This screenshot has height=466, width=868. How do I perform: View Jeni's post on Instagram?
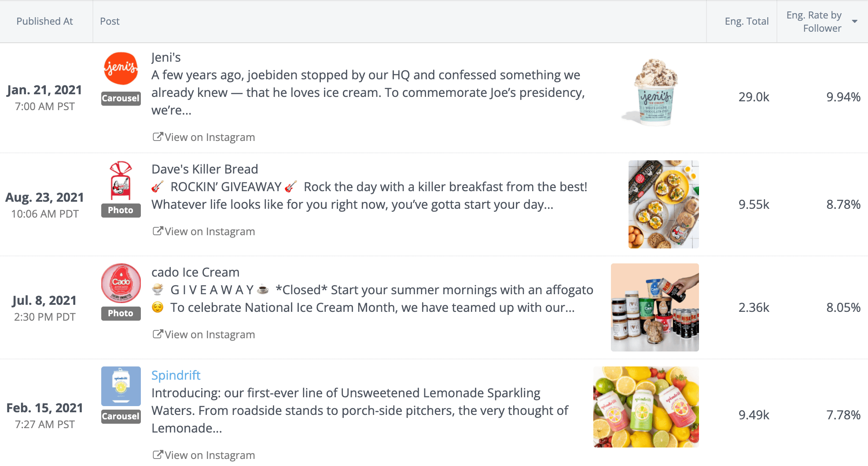point(210,137)
